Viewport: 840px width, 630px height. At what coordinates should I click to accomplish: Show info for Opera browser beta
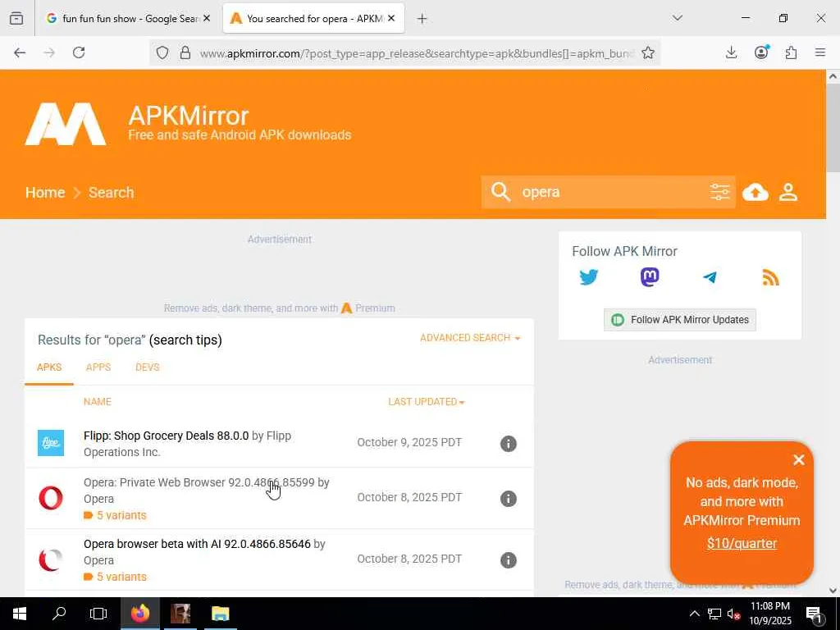[508, 560]
